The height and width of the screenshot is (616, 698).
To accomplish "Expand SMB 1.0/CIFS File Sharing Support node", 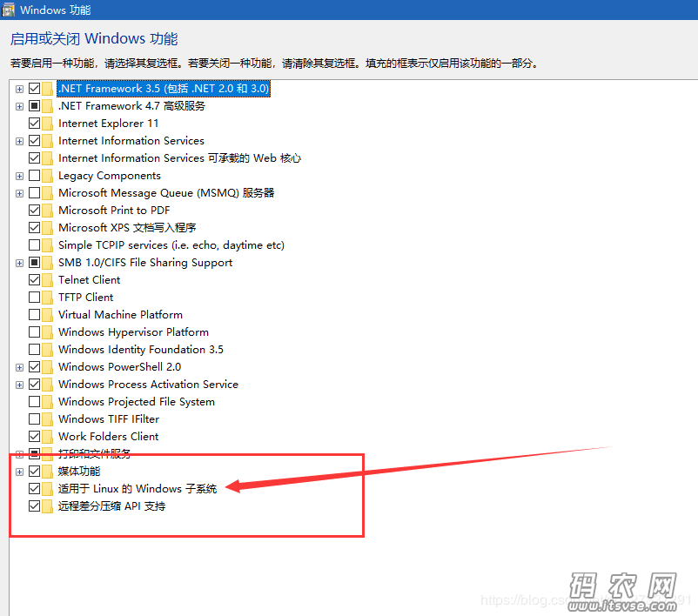I will 19,263.
